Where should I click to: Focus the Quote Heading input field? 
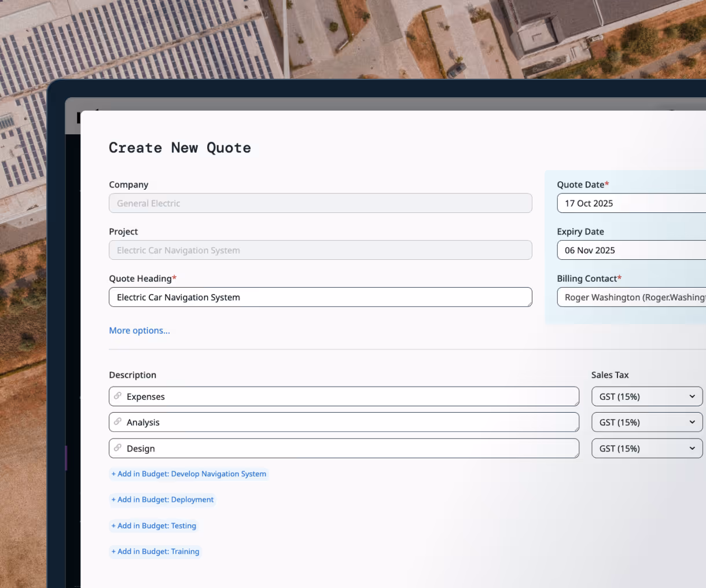click(321, 297)
